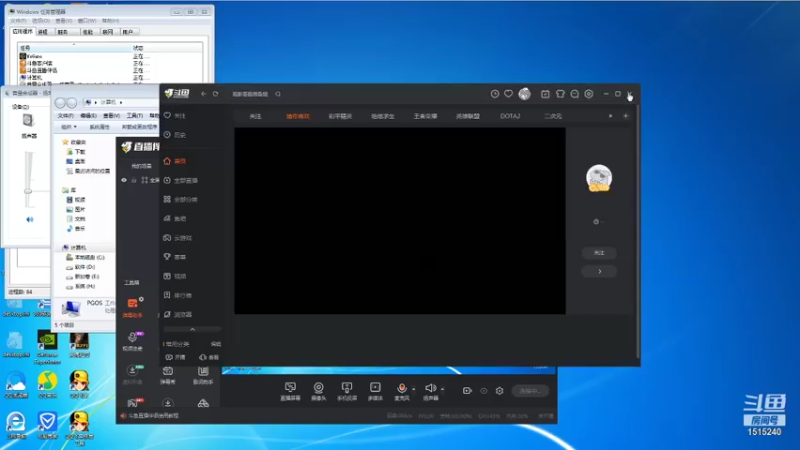Image resolution: width=800 pixels, height=450 pixels.
Task: Open watch history clock icon in Douyu header
Action: pyautogui.click(x=494, y=94)
